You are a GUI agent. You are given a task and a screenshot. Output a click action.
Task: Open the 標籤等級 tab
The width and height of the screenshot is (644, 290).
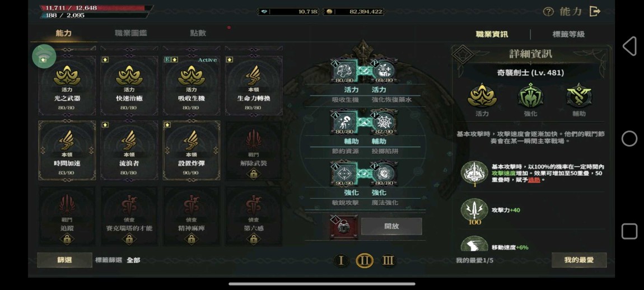(x=568, y=34)
